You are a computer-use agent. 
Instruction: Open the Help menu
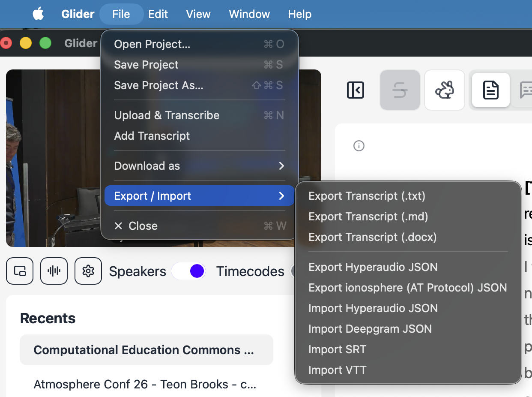tap(299, 14)
